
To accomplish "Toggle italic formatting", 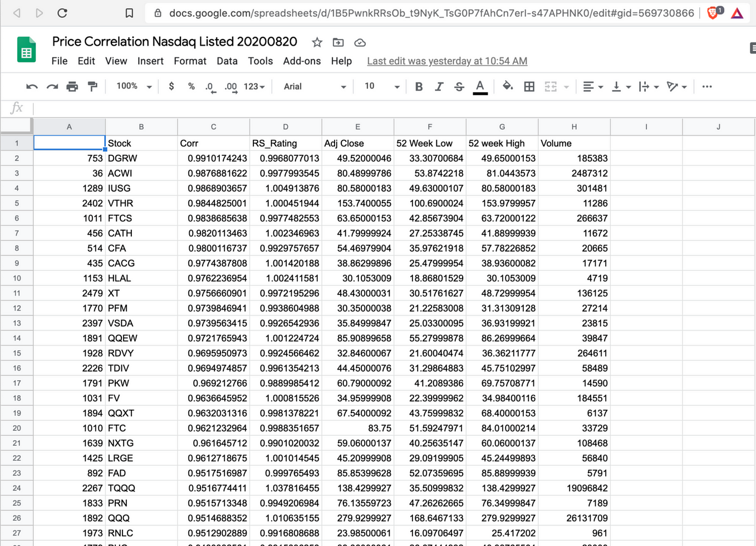I will pyautogui.click(x=439, y=86).
